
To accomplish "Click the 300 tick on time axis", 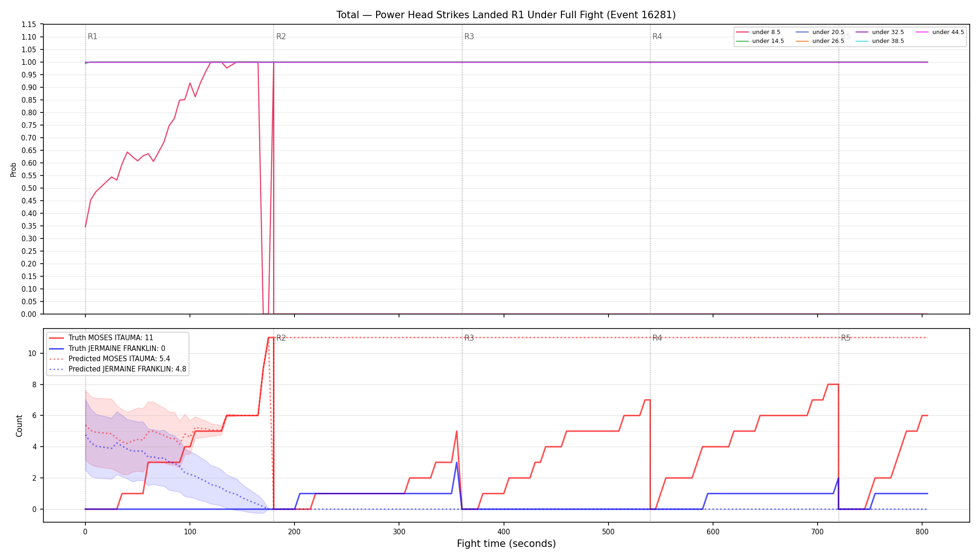I will [399, 531].
